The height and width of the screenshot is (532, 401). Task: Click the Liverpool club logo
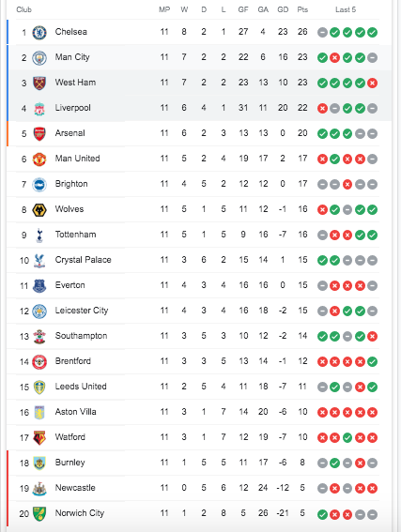pos(39,109)
